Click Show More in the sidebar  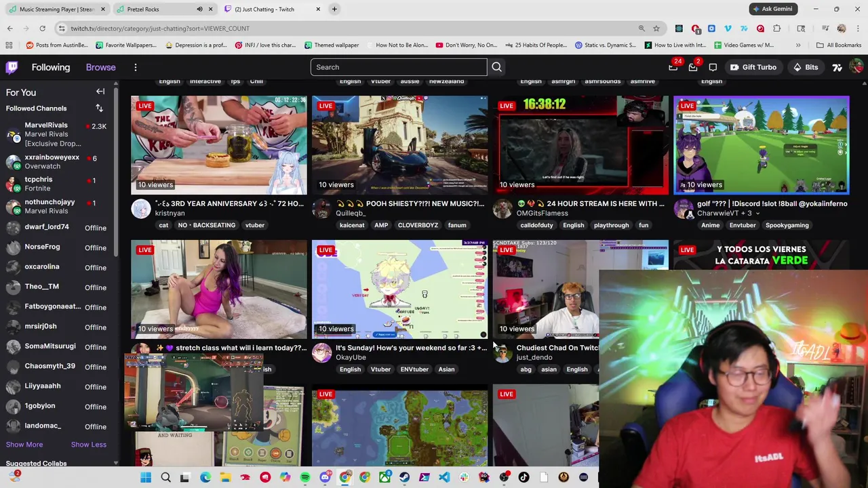24,445
